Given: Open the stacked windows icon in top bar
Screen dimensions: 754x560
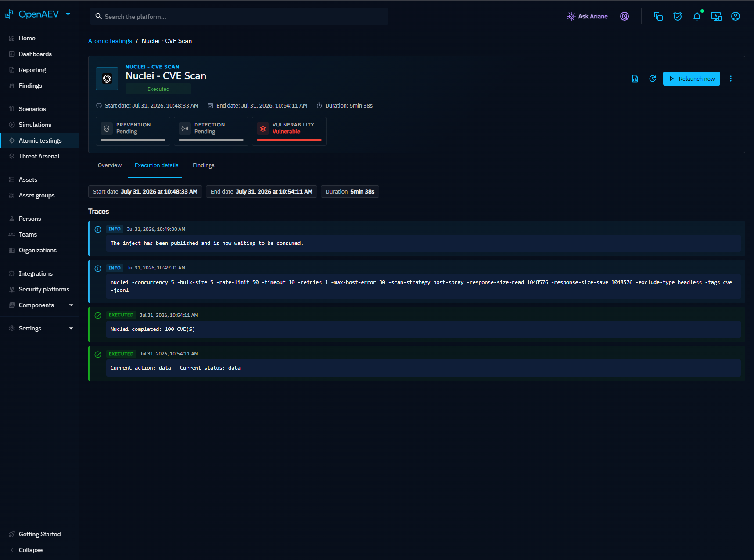Looking at the screenshot, I should click(x=658, y=16).
